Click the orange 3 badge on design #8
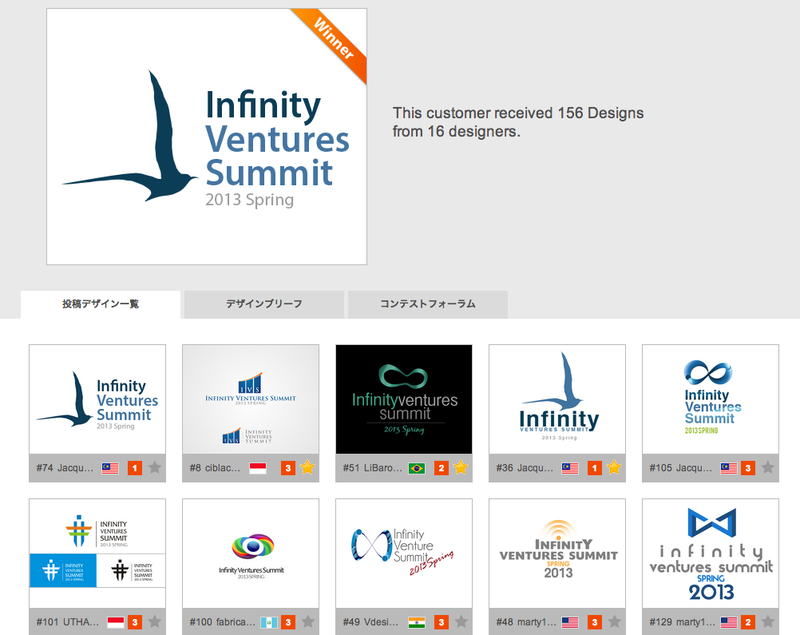The width and height of the screenshot is (800, 635). 288,468
